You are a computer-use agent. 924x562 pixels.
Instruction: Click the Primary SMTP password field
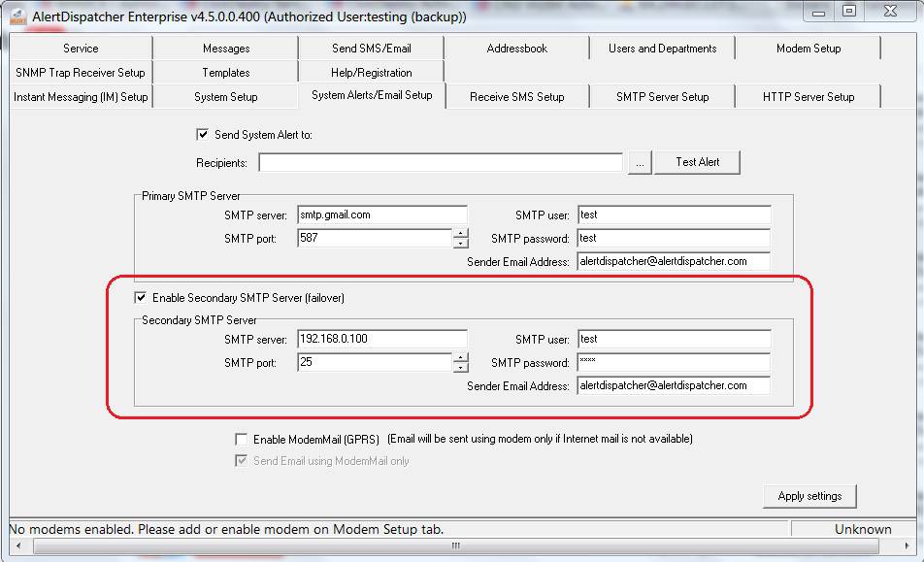tap(674, 238)
